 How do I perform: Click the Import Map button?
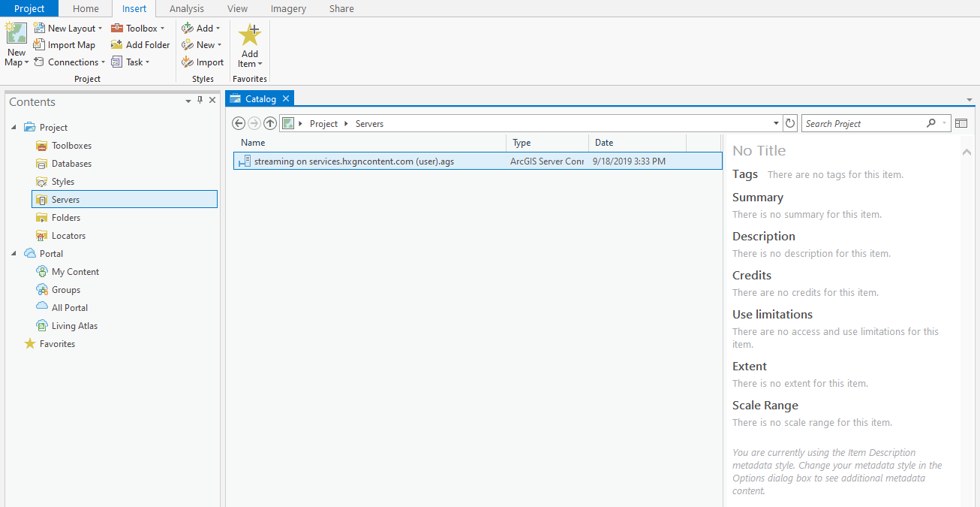tap(65, 45)
